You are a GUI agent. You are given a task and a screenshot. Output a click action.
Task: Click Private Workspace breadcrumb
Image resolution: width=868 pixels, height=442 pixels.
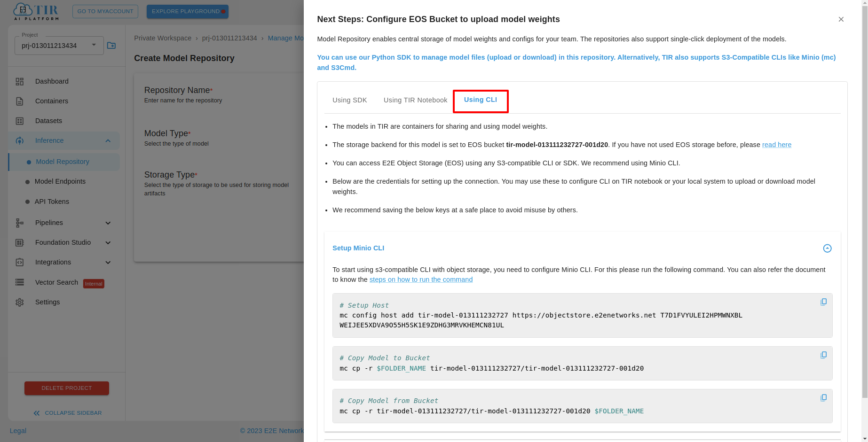(163, 38)
